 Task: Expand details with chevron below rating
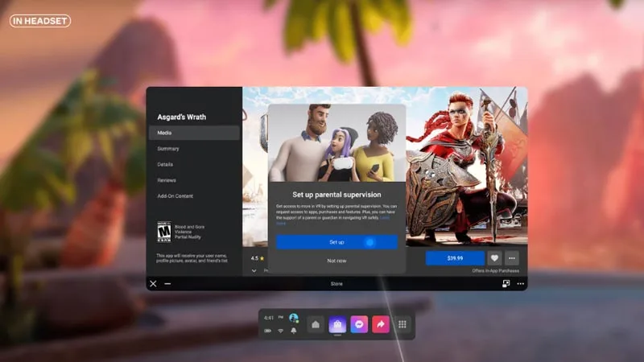254,271
